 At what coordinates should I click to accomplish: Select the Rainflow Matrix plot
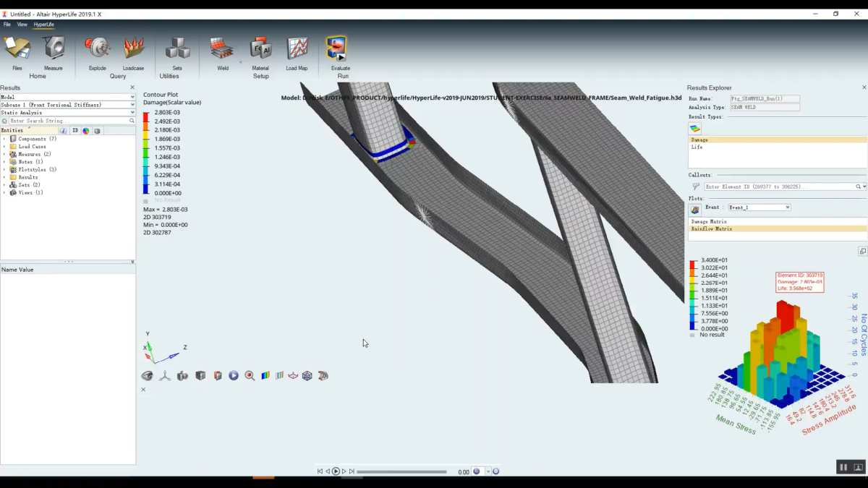tap(778, 228)
